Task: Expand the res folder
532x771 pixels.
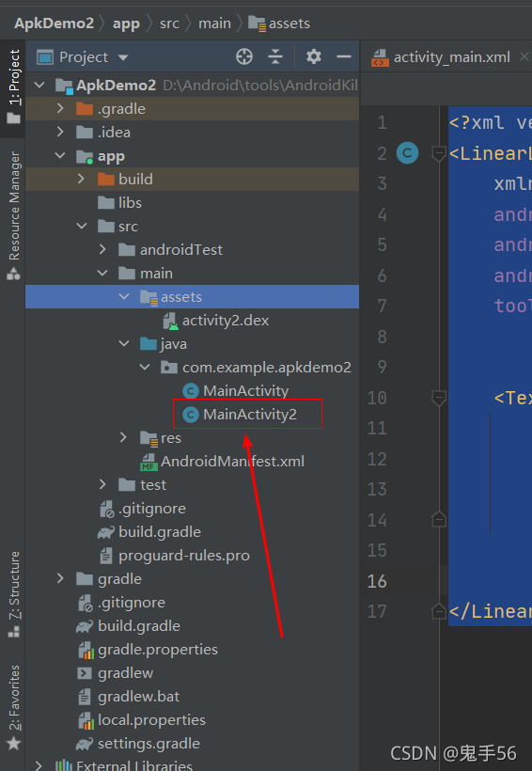Action: (123, 437)
